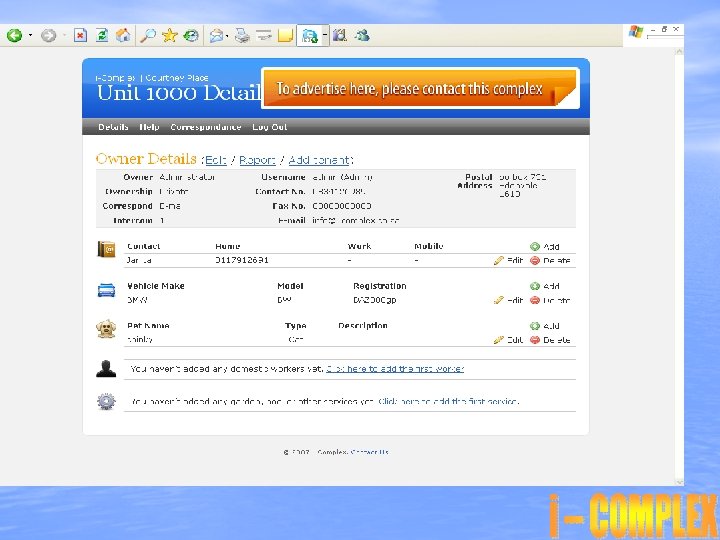This screenshot has width=720, height=540.
Task: Click the Vehicle Make column header
Action: pyautogui.click(x=156, y=286)
